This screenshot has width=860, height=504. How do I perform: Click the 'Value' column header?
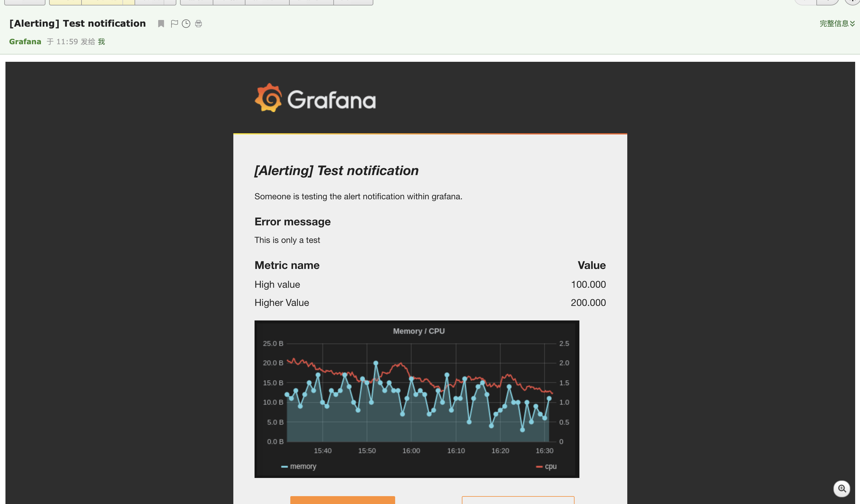pos(592,265)
